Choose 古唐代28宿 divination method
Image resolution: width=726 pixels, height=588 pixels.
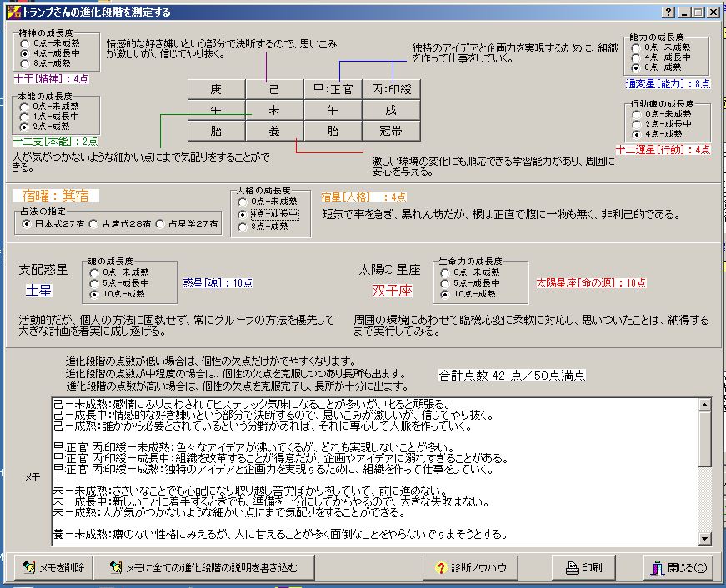click(x=93, y=224)
